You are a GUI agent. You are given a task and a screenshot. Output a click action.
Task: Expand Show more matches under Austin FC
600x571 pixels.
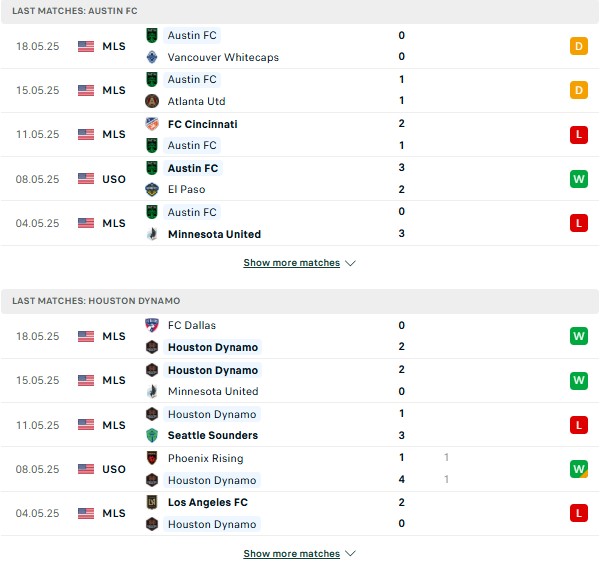tap(291, 263)
